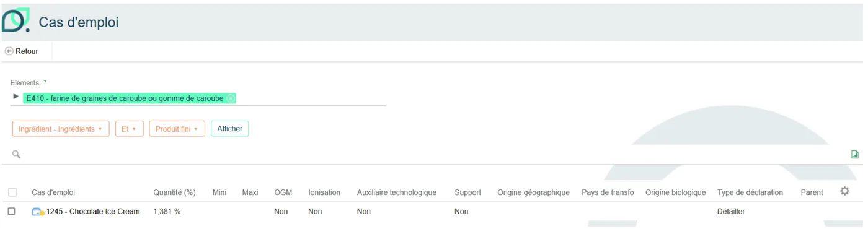Go back with the Retour label
The height and width of the screenshot is (229, 868).
coord(27,51)
